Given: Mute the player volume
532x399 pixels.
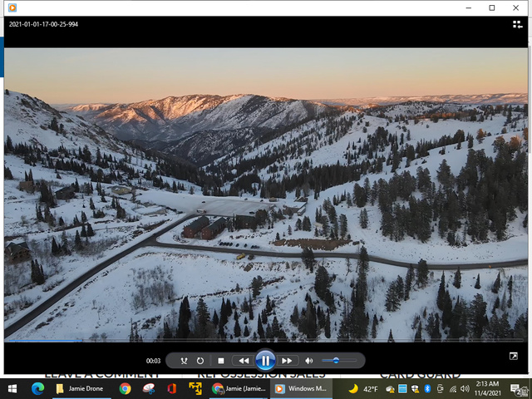Looking at the screenshot, I should pos(309,361).
